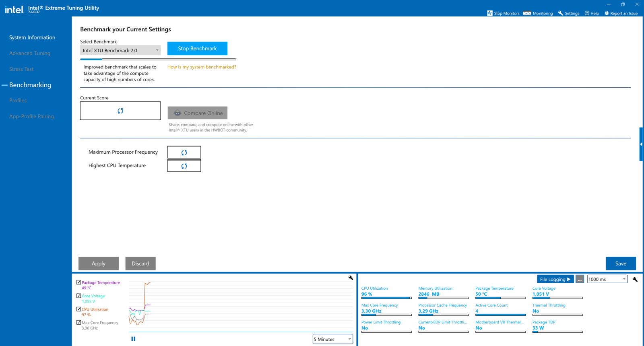Click Maximum Processor Frequency refresh spinner
The height and width of the screenshot is (346, 644).
pos(184,152)
